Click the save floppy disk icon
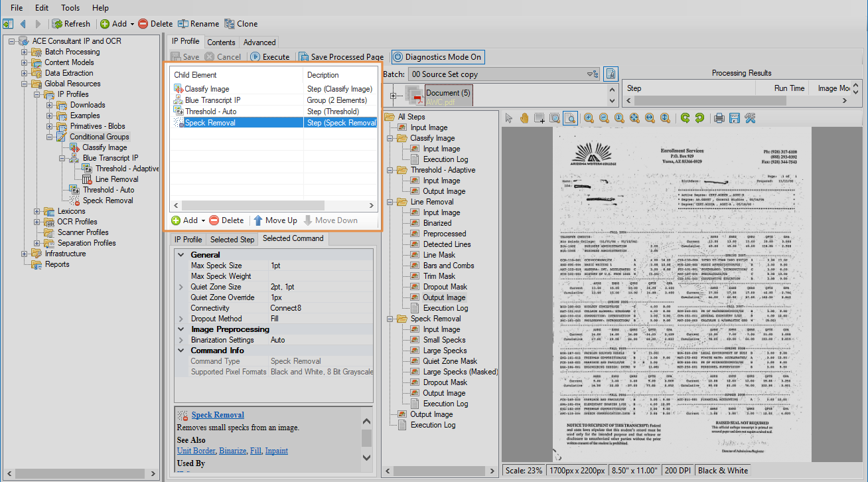 pyautogui.click(x=734, y=118)
